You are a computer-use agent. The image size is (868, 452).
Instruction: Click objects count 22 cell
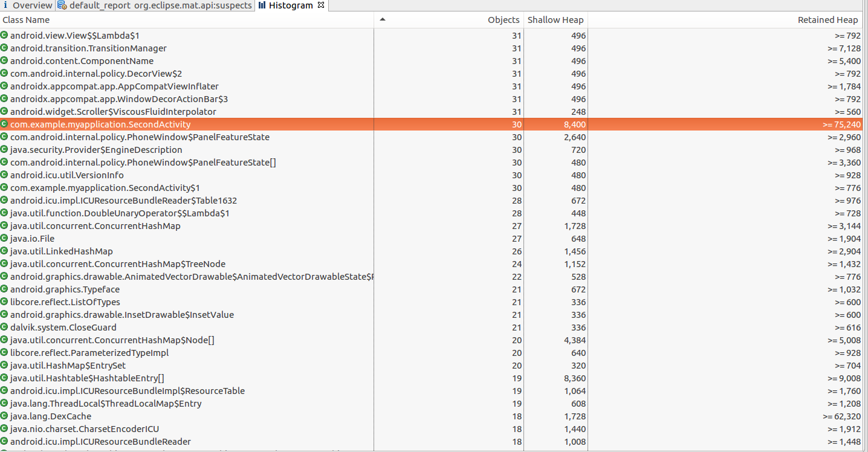(516, 277)
